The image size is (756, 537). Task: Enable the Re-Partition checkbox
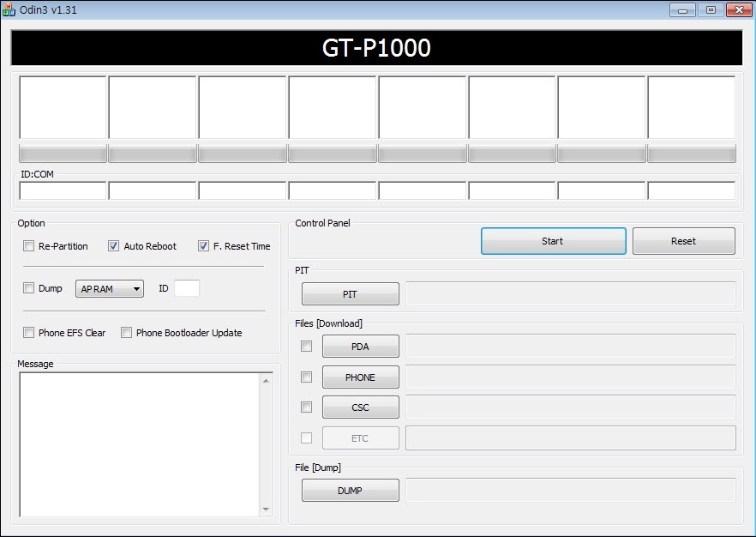pos(29,246)
